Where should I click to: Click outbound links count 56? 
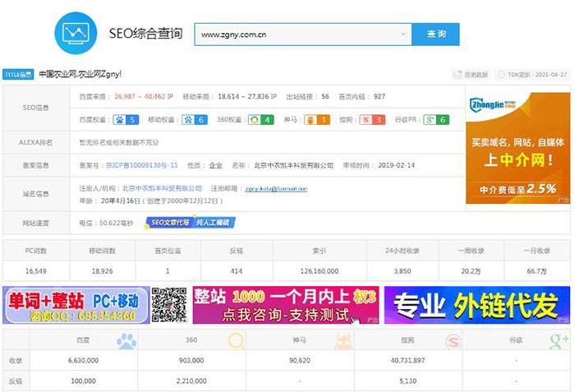point(325,96)
